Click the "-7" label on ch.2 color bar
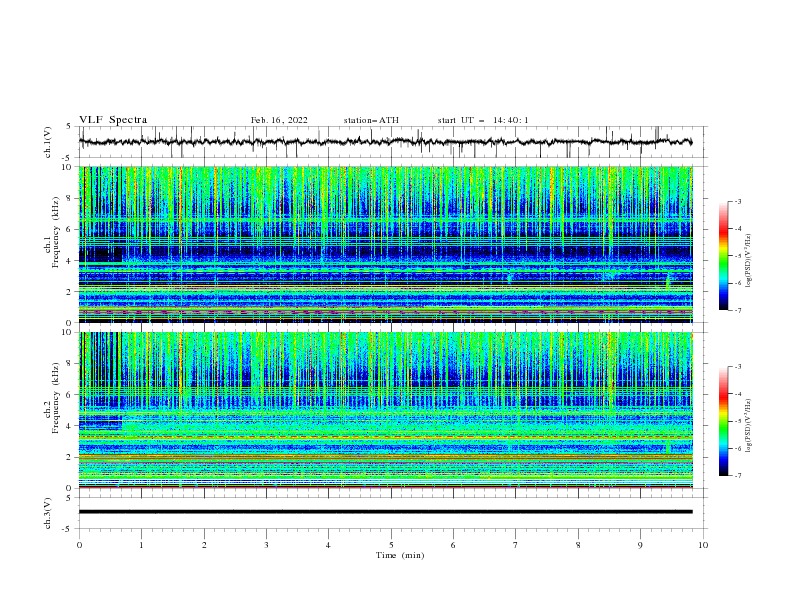Viewport: 792px width, 612px height. [x=738, y=476]
